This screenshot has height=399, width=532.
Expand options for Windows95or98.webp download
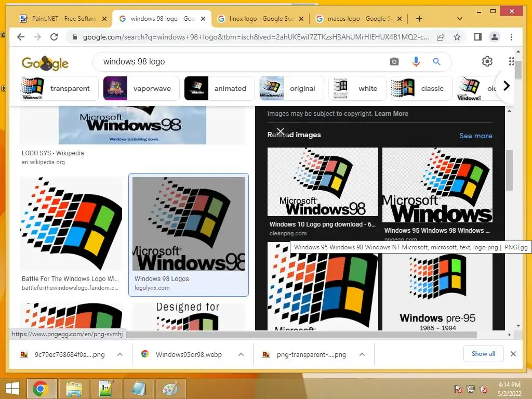[x=241, y=354]
